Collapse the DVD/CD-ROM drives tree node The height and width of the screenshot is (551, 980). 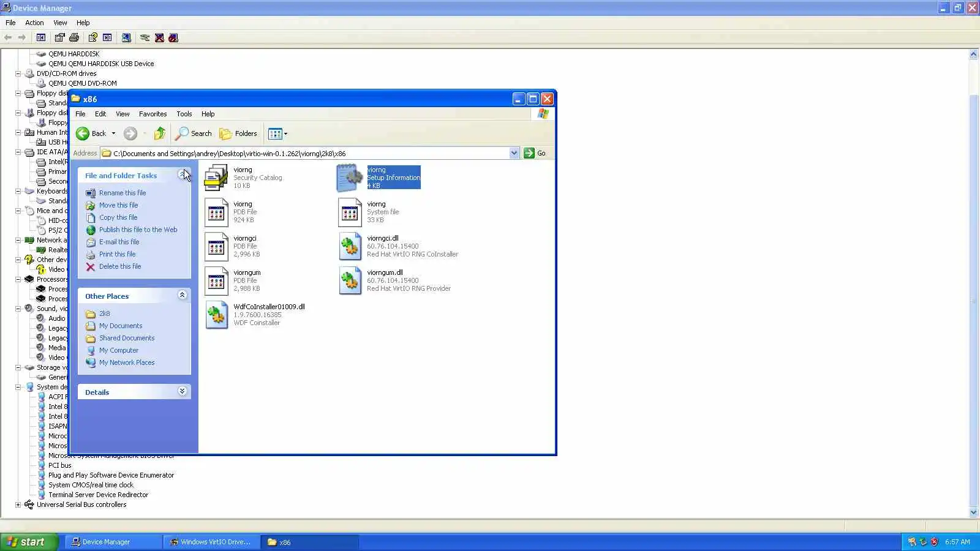(x=18, y=73)
